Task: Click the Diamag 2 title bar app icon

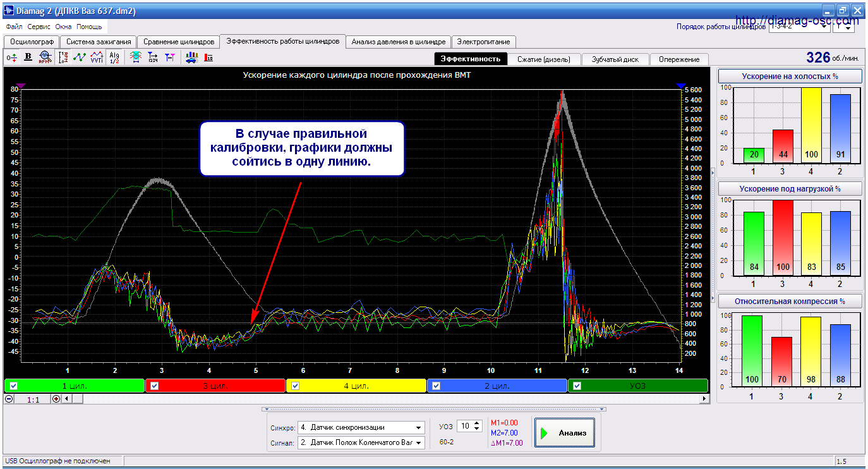Action: coord(9,11)
